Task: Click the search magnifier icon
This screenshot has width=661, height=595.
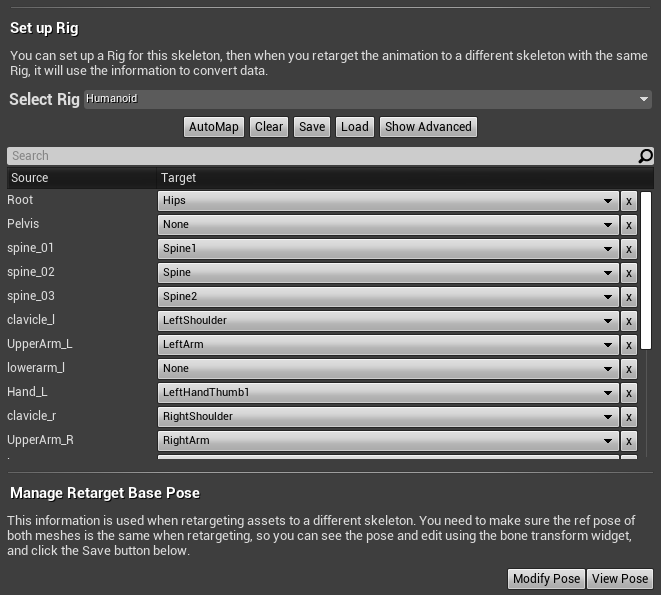Action: (645, 156)
